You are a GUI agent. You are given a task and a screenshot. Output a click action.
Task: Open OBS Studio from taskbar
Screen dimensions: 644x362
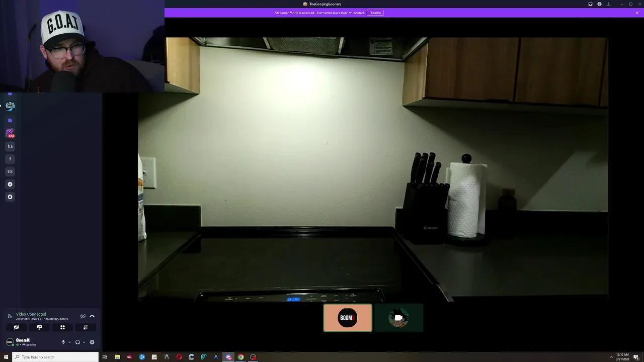click(253, 357)
